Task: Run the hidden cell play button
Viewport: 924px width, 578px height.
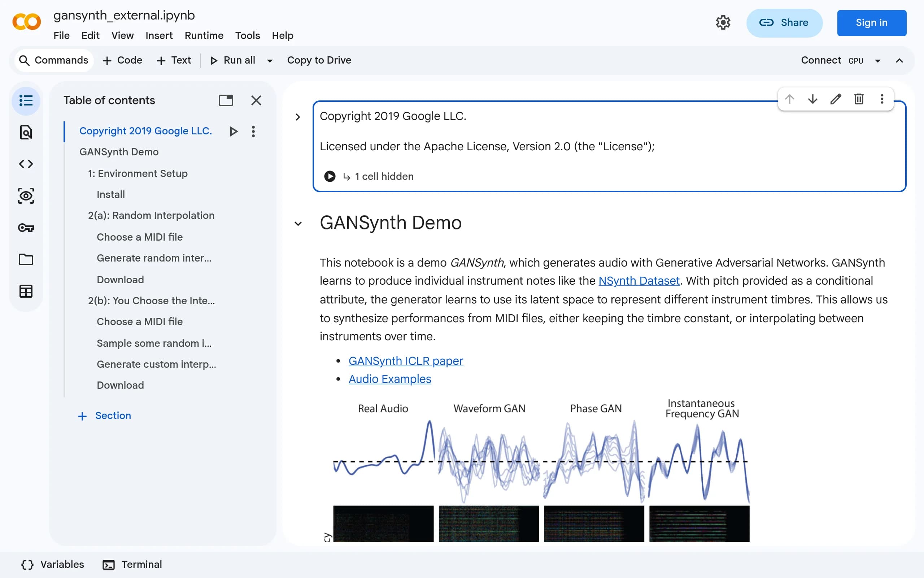Action: [330, 176]
